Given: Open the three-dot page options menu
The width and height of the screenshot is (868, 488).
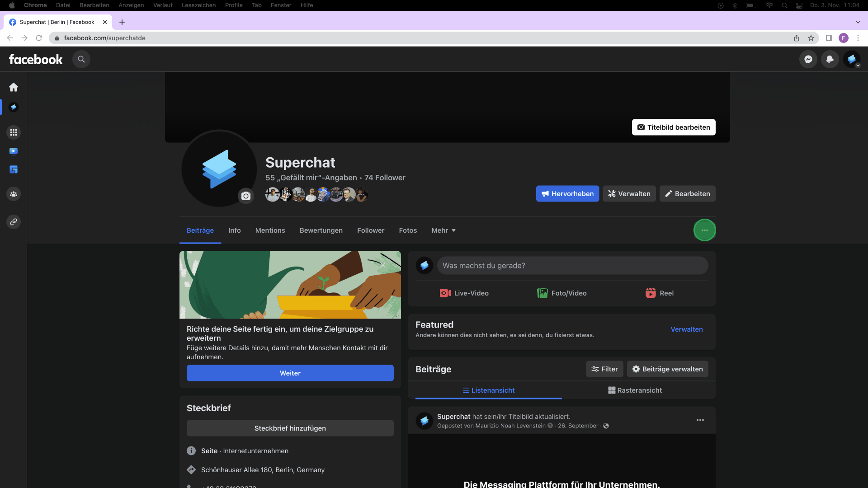Looking at the screenshot, I should (704, 230).
